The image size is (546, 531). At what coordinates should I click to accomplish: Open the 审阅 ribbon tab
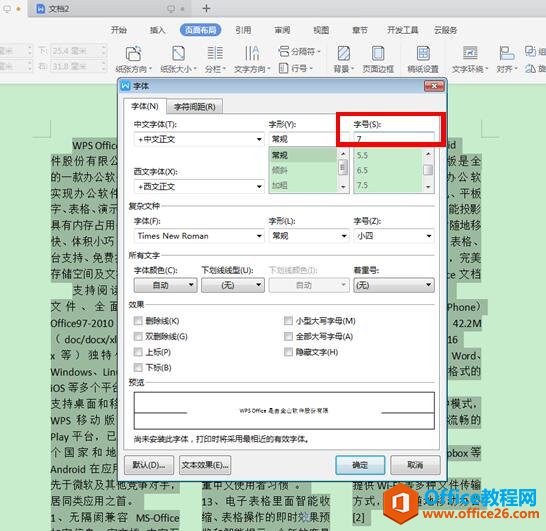(282, 30)
